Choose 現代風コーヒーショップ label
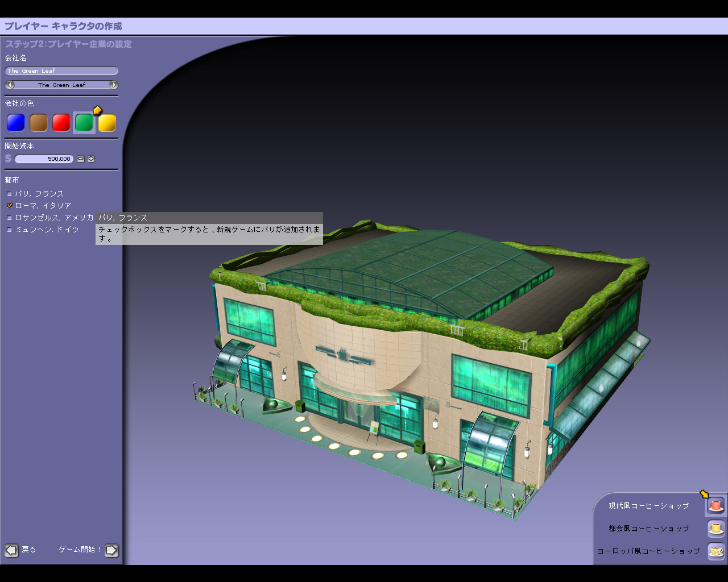Image resolution: width=728 pixels, height=582 pixels. [x=649, y=506]
